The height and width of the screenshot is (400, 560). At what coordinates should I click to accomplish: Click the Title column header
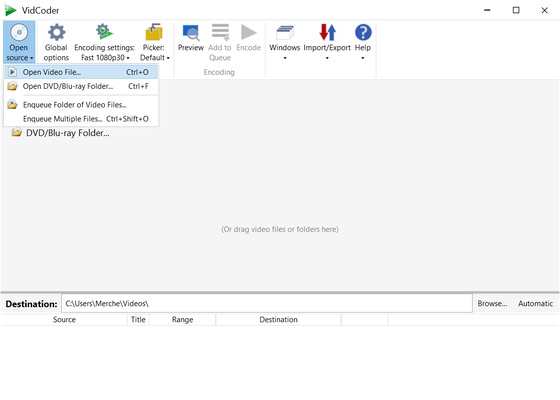pos(138,320)
